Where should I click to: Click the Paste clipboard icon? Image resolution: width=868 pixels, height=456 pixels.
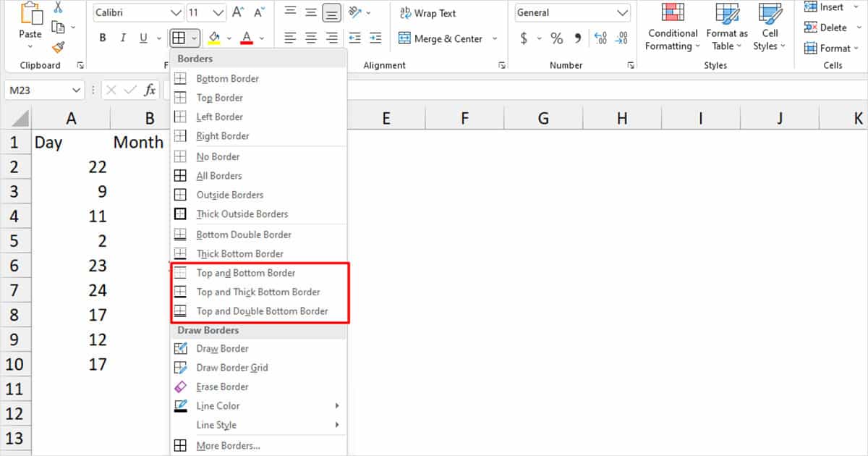coord(30,14)
